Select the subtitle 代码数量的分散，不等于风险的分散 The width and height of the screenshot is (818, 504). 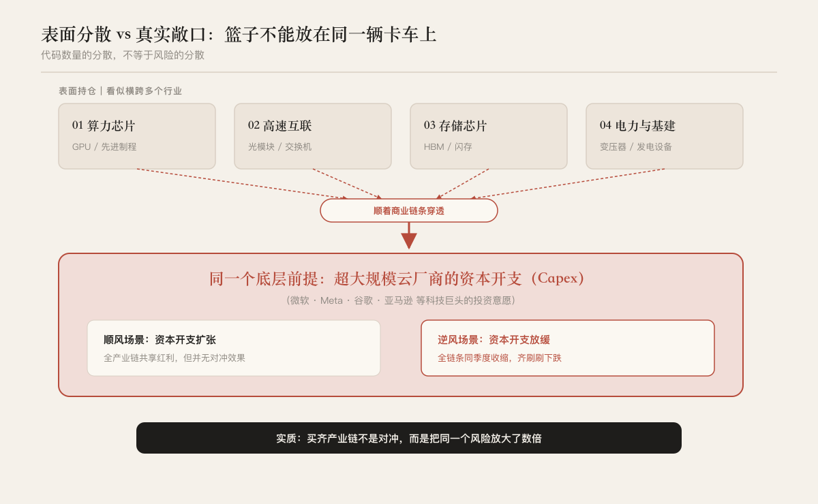(123, 55)
